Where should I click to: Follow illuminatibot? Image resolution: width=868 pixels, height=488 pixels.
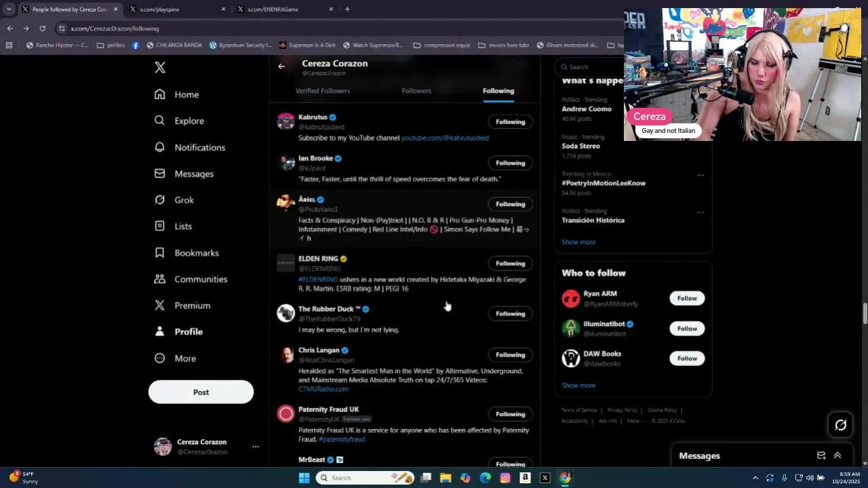(x=687, y=329)
